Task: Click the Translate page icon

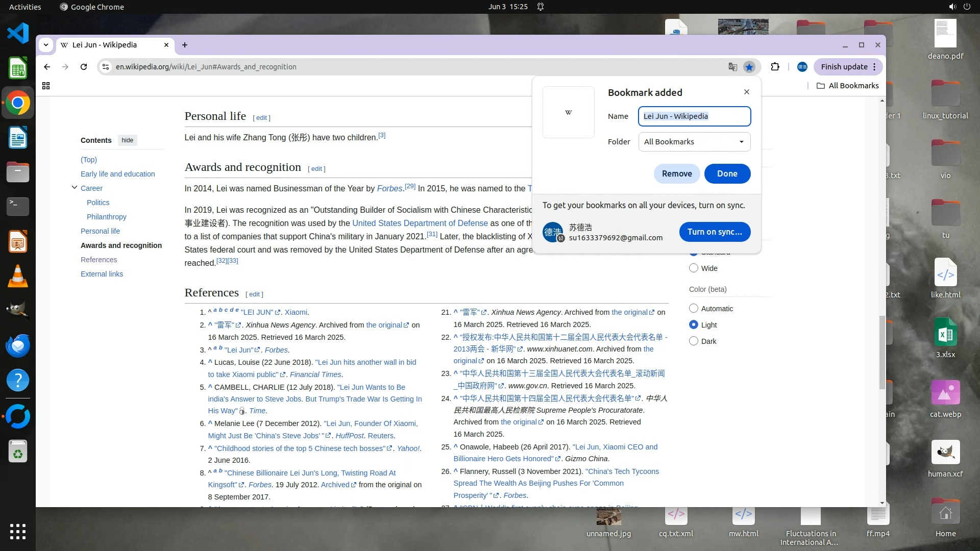Action: 732,67
